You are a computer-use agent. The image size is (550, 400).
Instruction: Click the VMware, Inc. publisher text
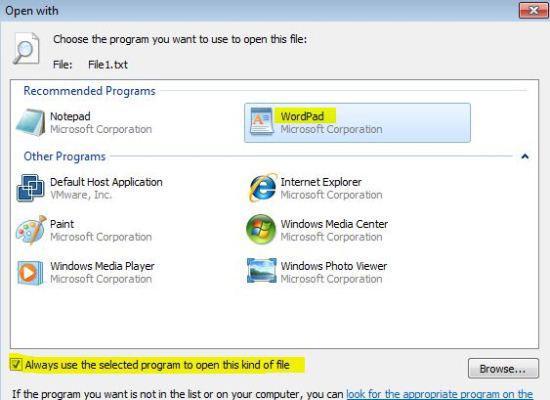pyautogui.click(x=81, y=195)
